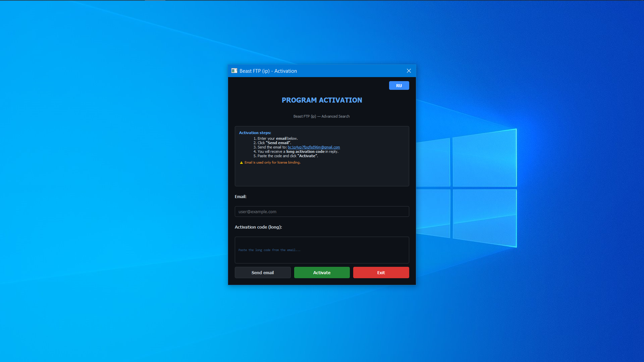This screenshot has height=362, width=644.
Task: Close the Beast FTP Activation window
Action: [409, 71]
